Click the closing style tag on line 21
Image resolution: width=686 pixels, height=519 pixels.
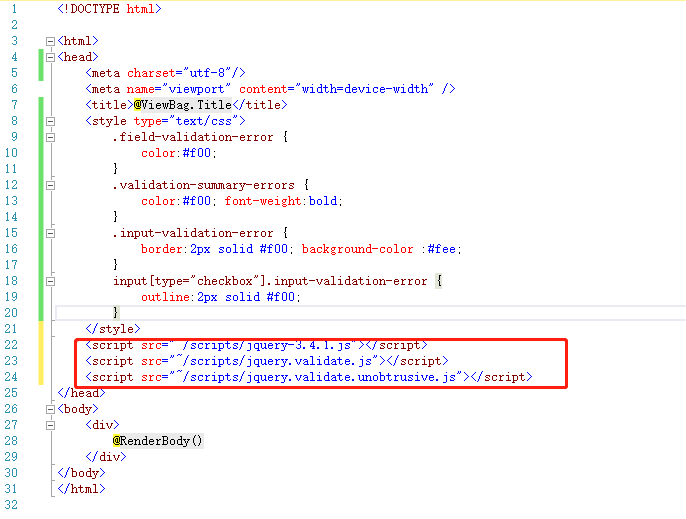[113, 329]
